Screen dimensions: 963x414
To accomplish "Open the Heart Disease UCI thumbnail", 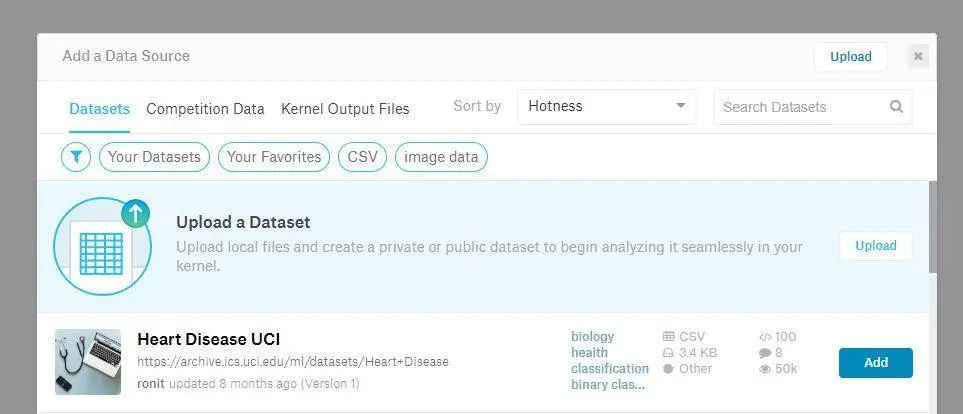I will (x=88, y=362).
